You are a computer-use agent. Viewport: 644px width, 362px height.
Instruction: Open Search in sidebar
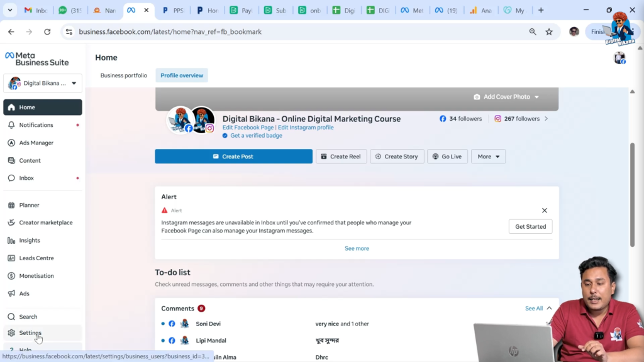pos(43,317)
